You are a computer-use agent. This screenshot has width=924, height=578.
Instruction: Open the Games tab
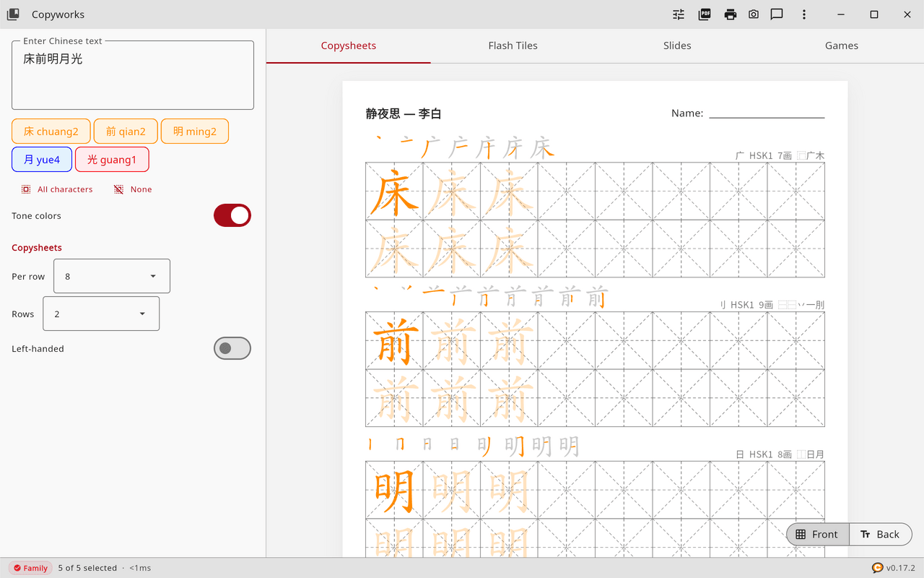tap(842, 46)
